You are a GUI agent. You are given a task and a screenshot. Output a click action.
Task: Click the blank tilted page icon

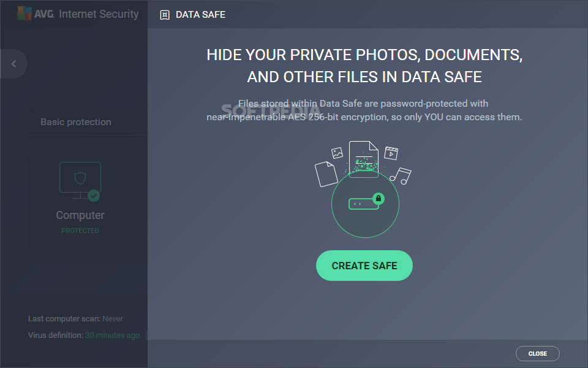click(326, 174)
